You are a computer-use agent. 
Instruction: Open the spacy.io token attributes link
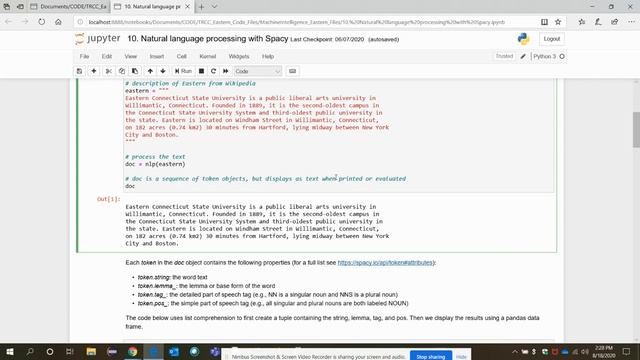tap(384, 262)
